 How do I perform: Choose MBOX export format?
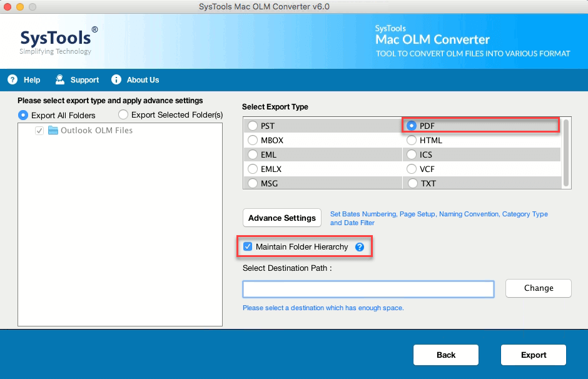point(253,140)
